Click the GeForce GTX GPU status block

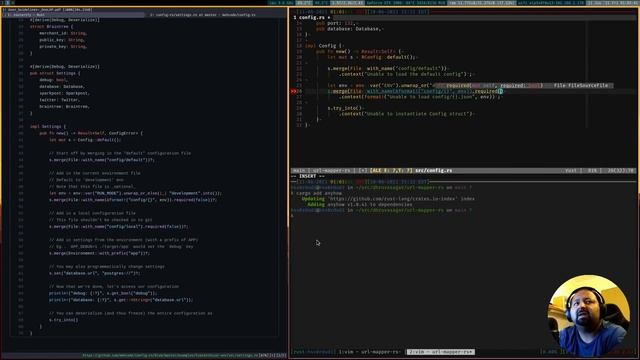click(405, 2)
